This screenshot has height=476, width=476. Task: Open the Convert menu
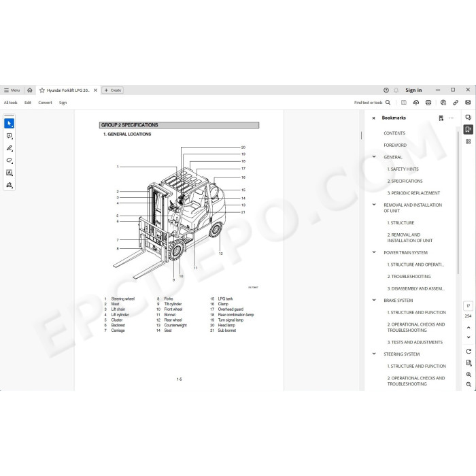click(45, 103)
